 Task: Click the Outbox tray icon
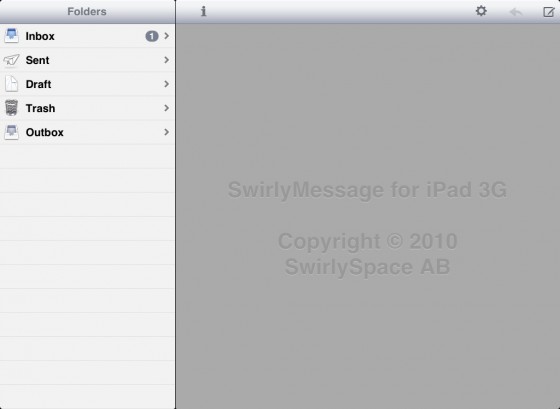[x=11, y=132]
